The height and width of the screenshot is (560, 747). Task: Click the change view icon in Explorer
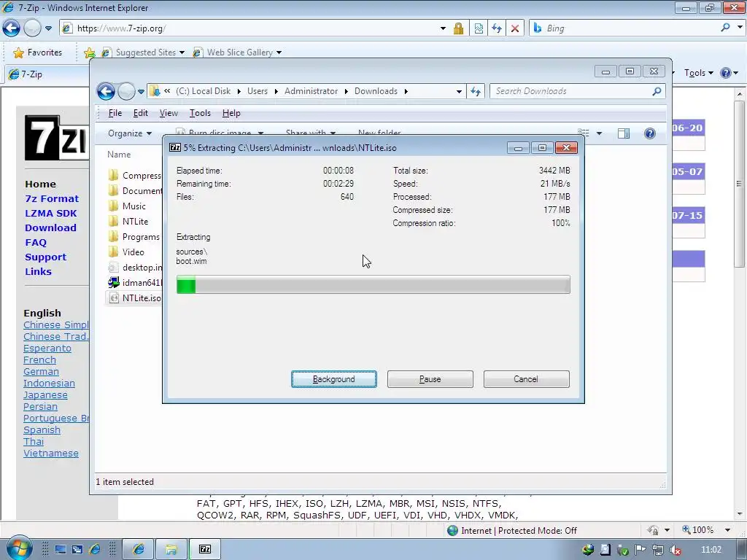583,133
